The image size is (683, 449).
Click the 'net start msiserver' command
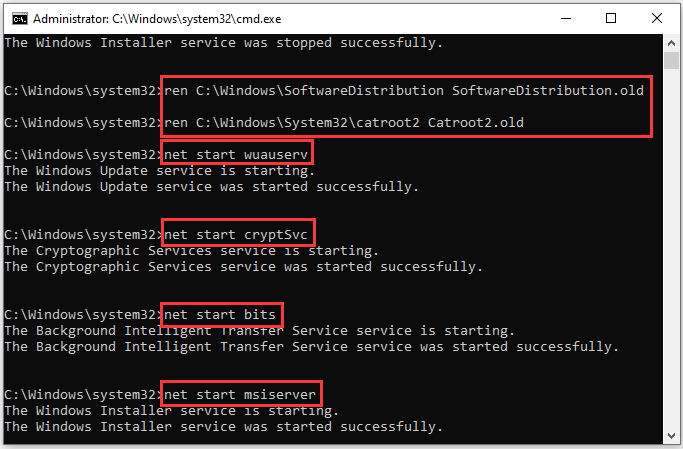point(240,394)
